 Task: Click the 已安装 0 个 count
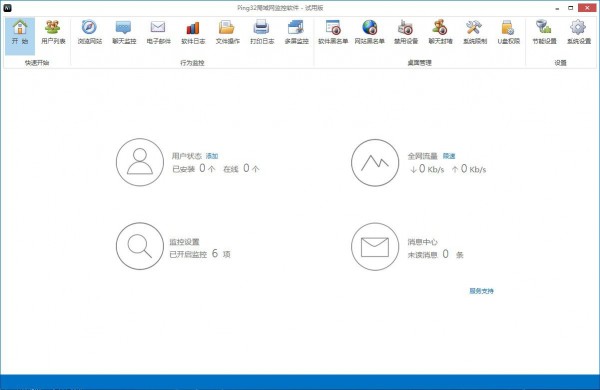[194, 168]
